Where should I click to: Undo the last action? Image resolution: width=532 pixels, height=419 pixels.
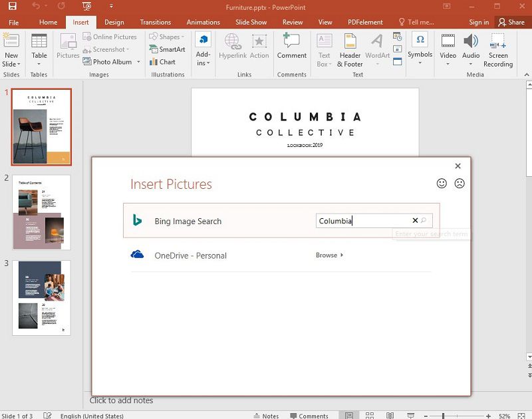point(36,6)
